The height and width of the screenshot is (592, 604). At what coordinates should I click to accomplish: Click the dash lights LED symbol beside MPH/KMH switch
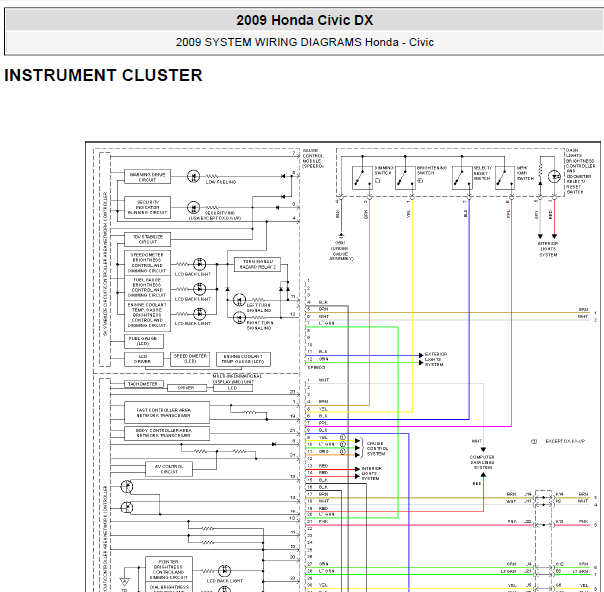click(554, 177)
